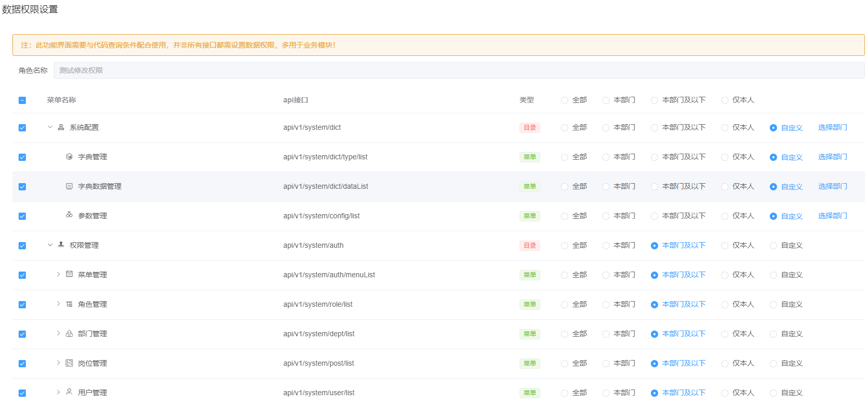Uncheck the 参数管理 row checkbox
Screen dimensions: 868x404
pos(22,216)
